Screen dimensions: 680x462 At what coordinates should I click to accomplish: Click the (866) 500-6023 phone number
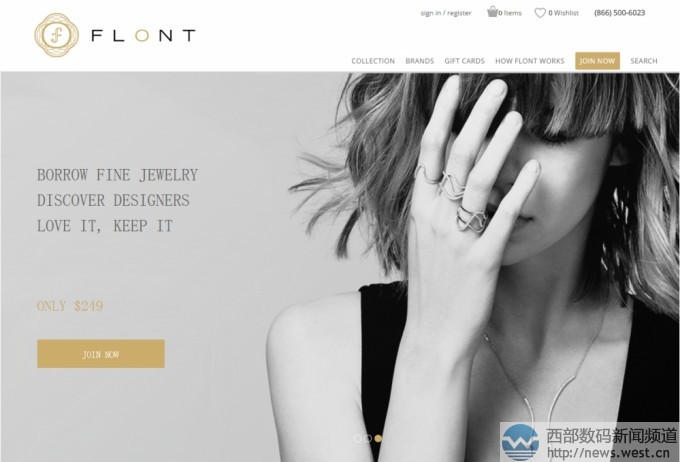(x=619, y=13)
